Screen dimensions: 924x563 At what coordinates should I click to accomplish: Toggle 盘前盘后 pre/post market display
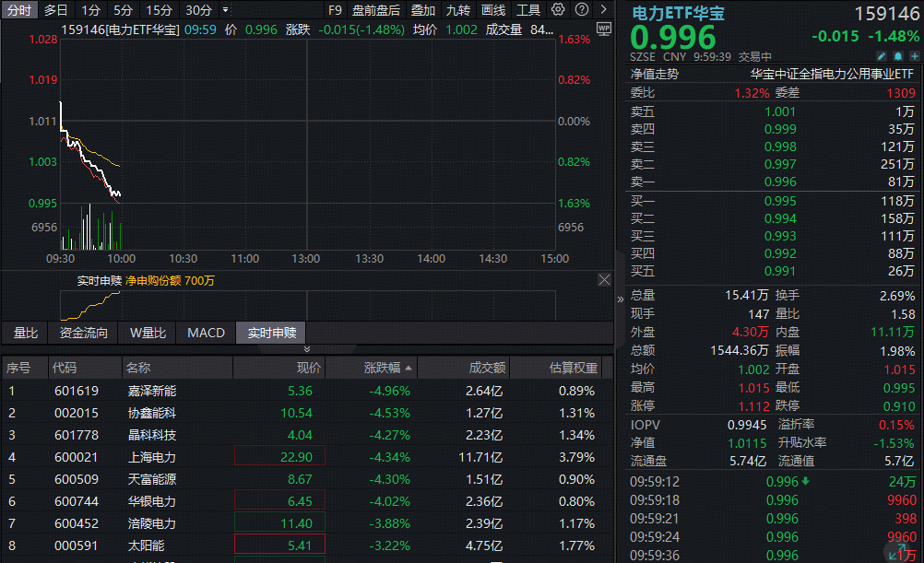click(378, 10)
